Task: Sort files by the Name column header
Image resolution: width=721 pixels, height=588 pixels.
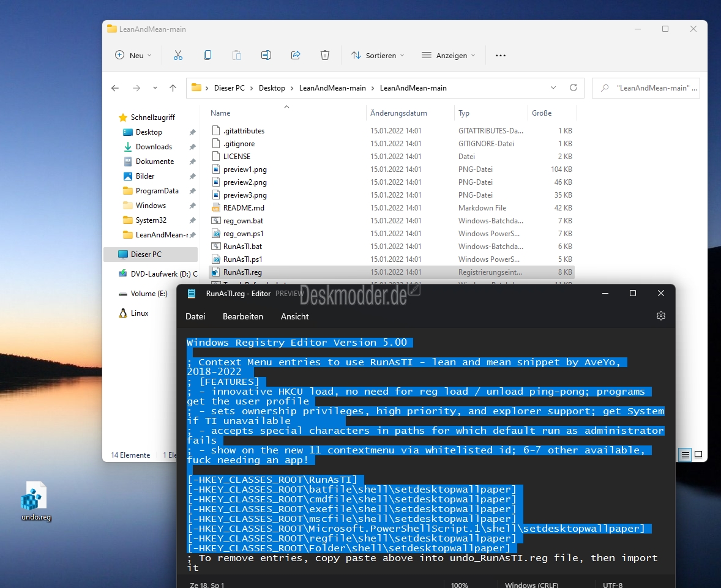Action: pyautogui.click(x=220, y=113)
